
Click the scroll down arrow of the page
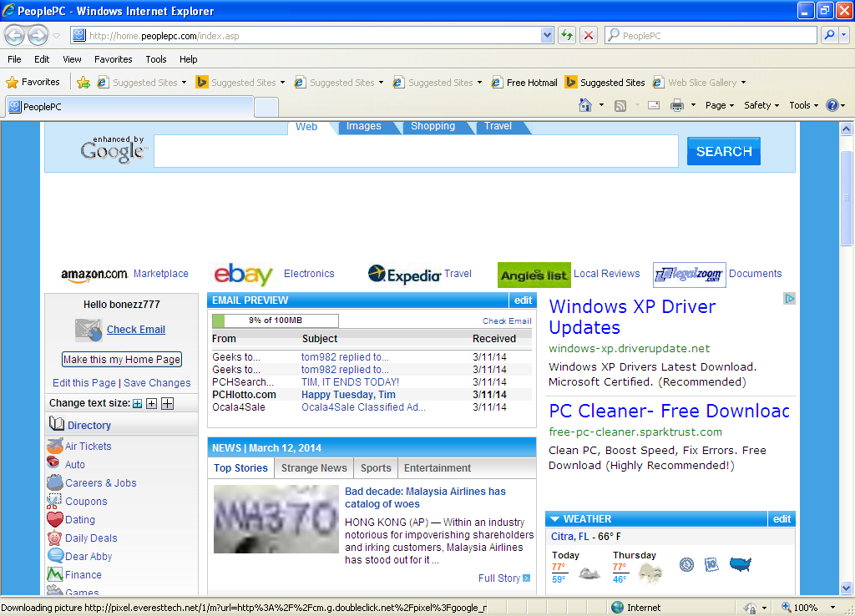click(x=847, y=588)
